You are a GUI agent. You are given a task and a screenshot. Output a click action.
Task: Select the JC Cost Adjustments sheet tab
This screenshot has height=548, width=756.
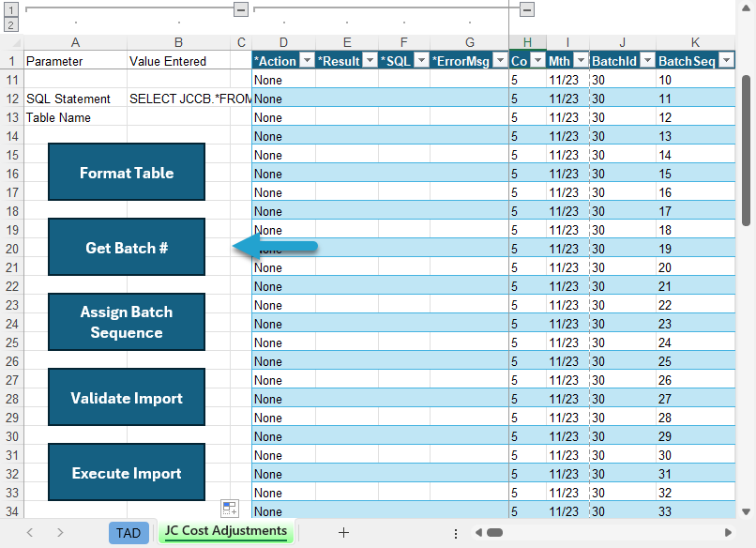coord(226,531)
